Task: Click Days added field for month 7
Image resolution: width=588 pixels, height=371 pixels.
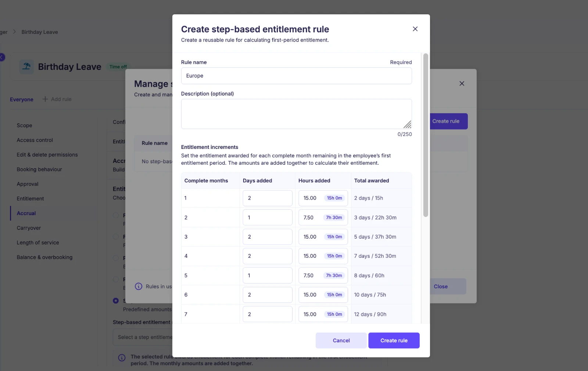Action: click(268, 314)
